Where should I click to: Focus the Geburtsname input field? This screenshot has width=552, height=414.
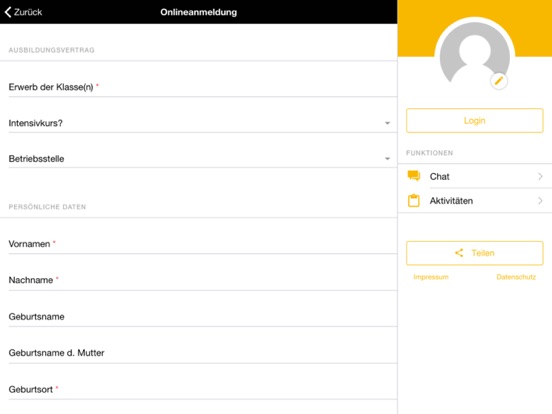(203, 316)
